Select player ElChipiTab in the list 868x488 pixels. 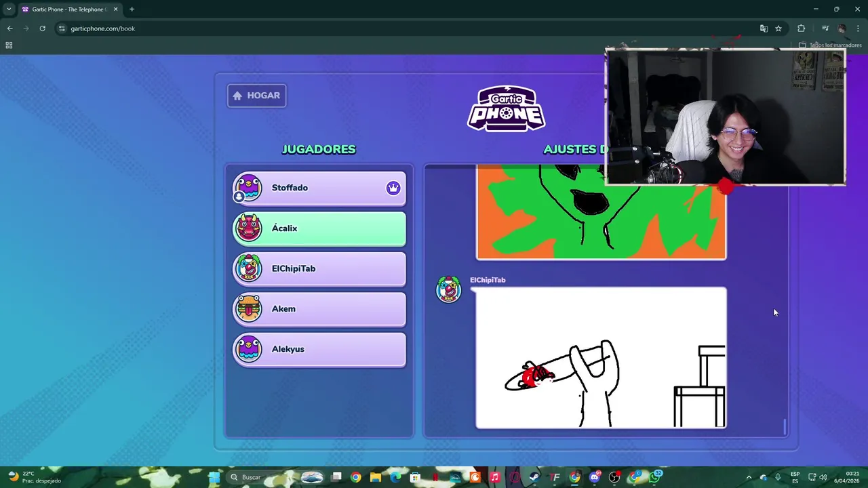319,268
